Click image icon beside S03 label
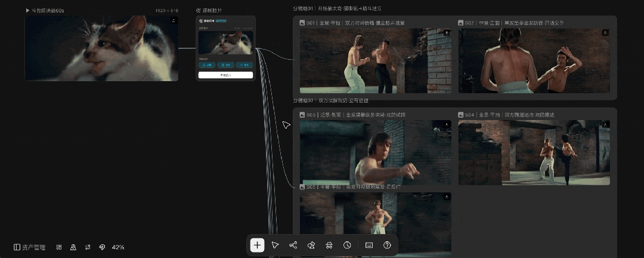Viewport: 644px width, 258px height. tap(302, 115)
